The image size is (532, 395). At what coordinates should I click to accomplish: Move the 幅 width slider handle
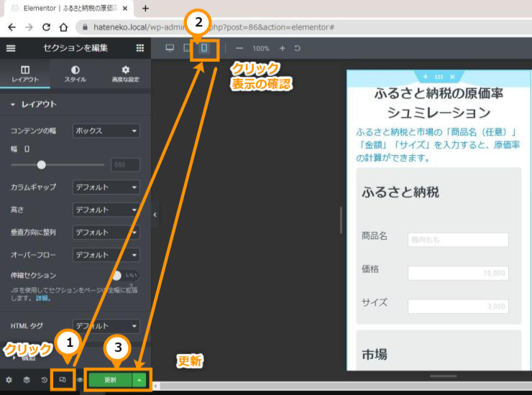tap(42, 164)
